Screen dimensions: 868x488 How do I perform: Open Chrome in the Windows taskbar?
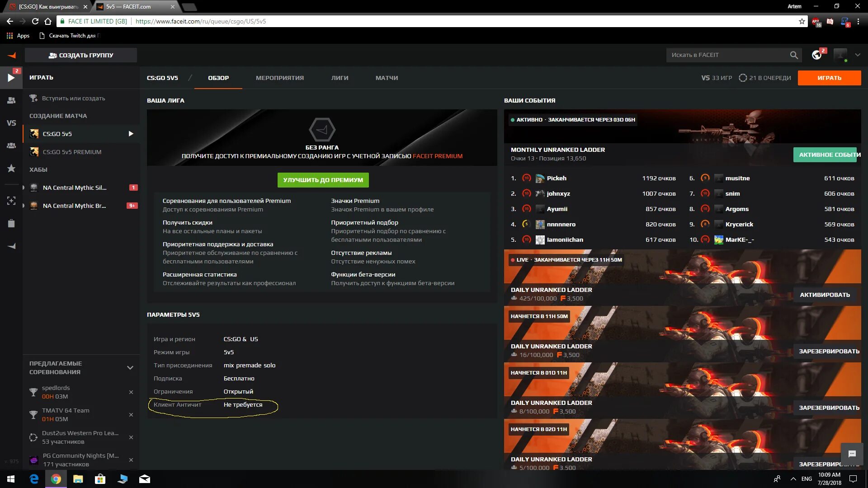tap(56, 479)
